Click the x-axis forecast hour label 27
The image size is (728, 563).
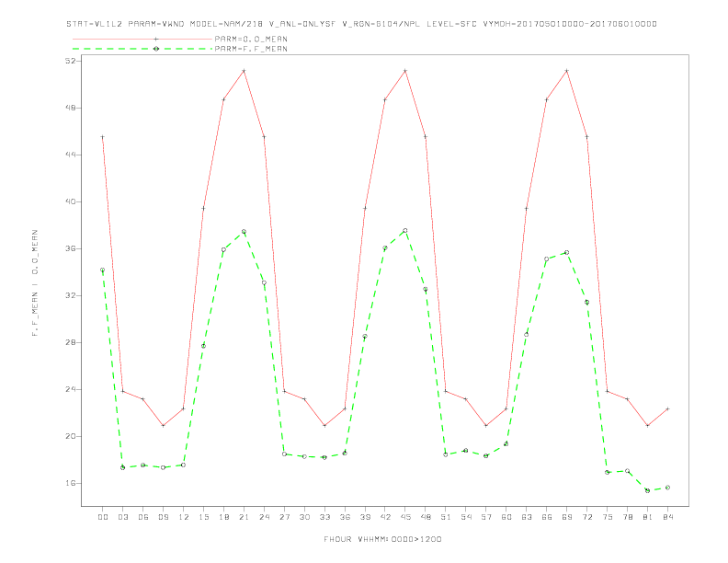pos(284,517)
